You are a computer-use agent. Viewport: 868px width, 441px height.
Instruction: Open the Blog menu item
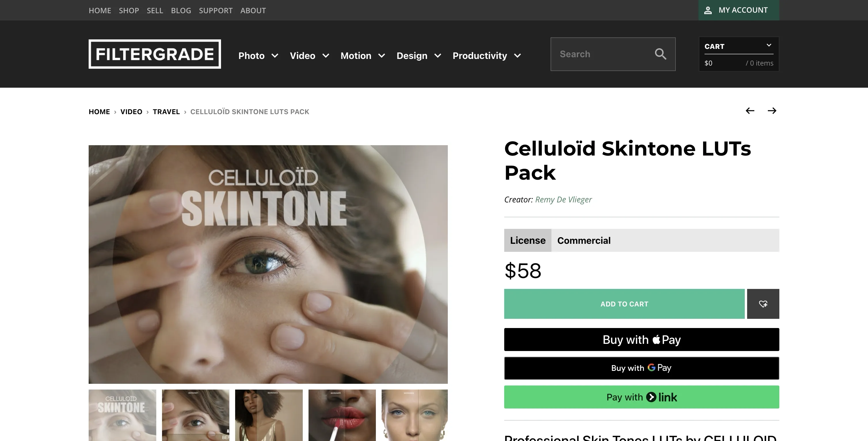click(x=181, y=10)
